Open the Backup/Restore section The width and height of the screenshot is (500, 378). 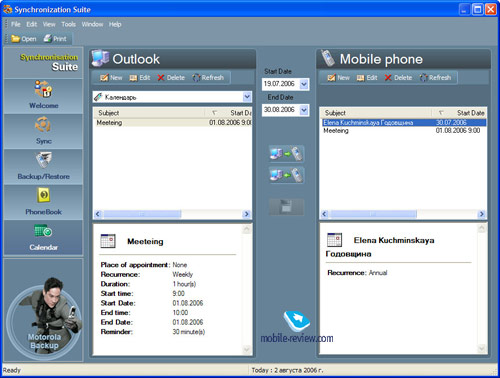pyautogui.click(x=43, y=166)
